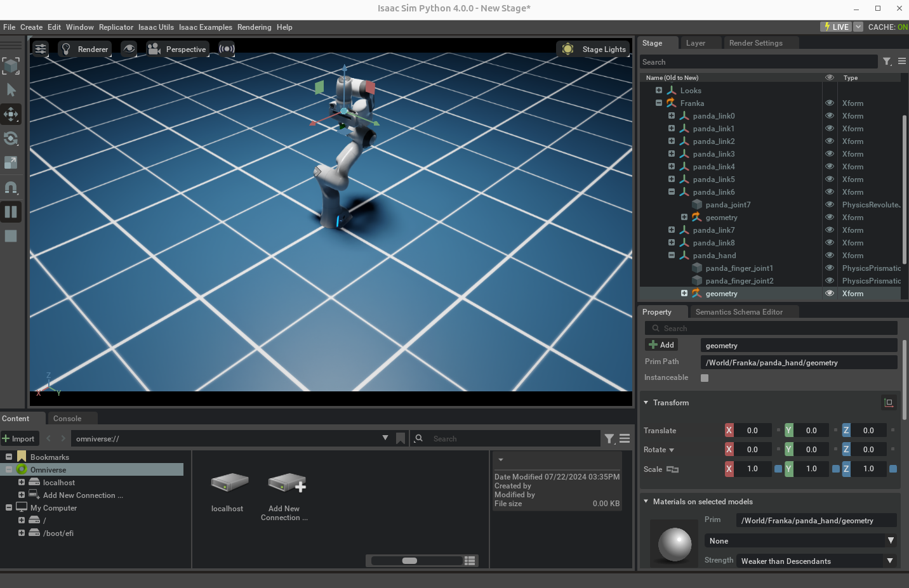Image resolution: width=909 pixels, height=588 pixels.
Task: Stop the simulation
Action: click(11, 236)
